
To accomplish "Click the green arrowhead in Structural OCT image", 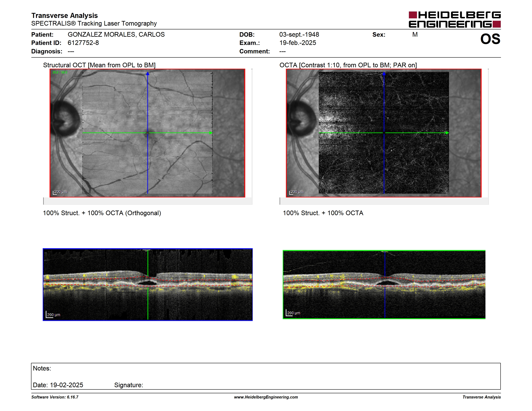I will coord(211,133).
